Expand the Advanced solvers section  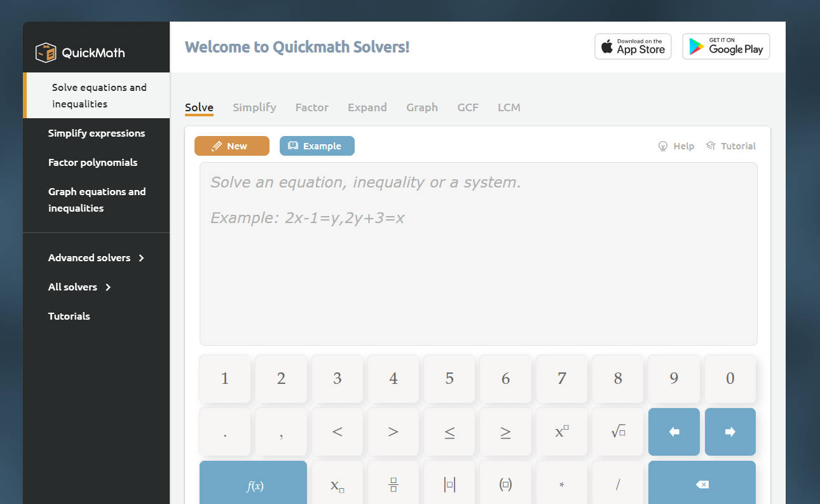tap(89, 257)
